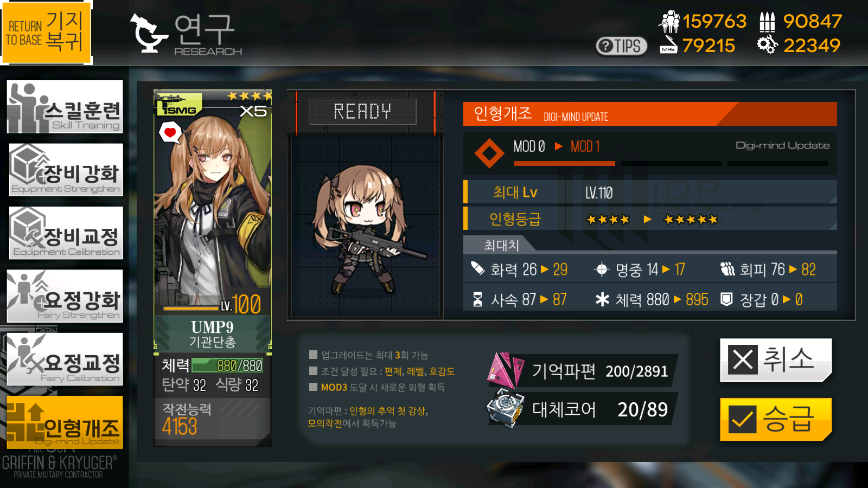The width and height of the screenshot is (868, 488).
Task: Click the memory fragment item icon
Action: point(506,371)
